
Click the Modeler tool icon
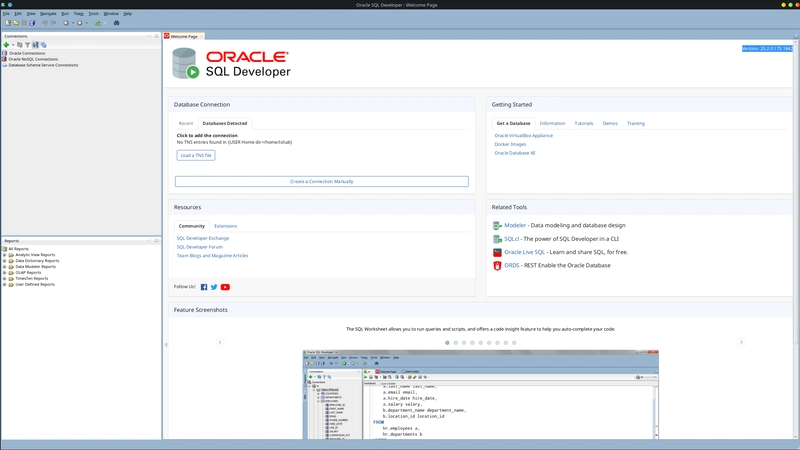[x=497, y=226]
